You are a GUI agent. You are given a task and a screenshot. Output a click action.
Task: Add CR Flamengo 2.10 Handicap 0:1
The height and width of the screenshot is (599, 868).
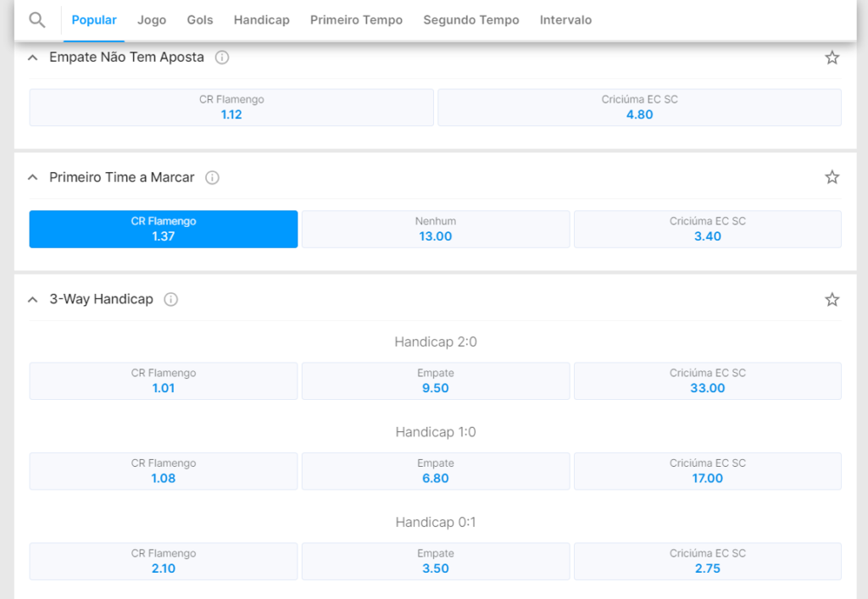click(x=164, y=562)
